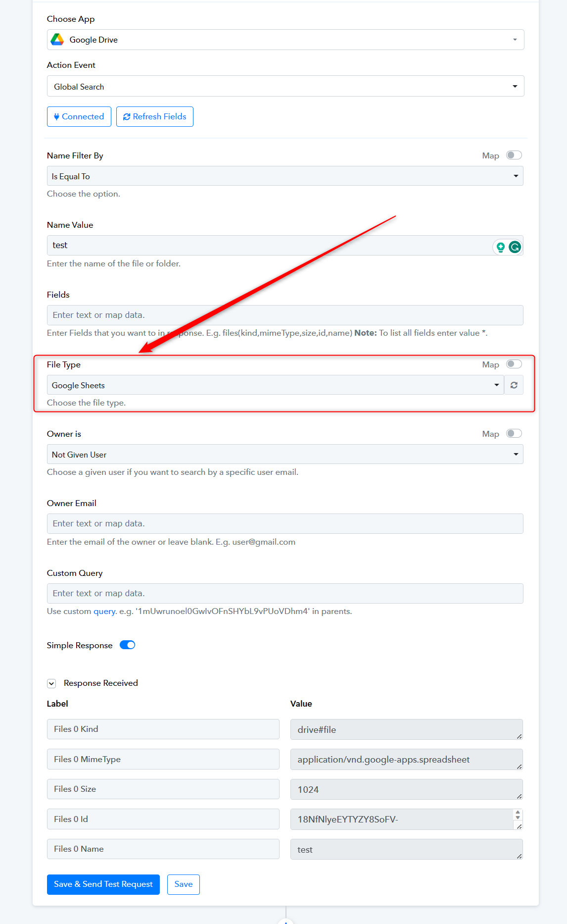The image size is (567, 924).
Task: Click Save & Send Test Request
Action: tap(103, 884)
